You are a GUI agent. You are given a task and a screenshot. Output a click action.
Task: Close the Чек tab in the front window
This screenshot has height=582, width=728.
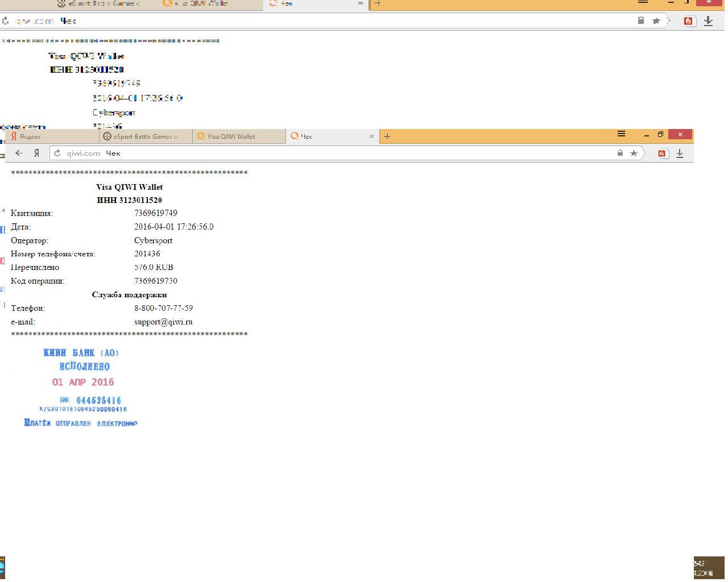(x=371, y=136)
